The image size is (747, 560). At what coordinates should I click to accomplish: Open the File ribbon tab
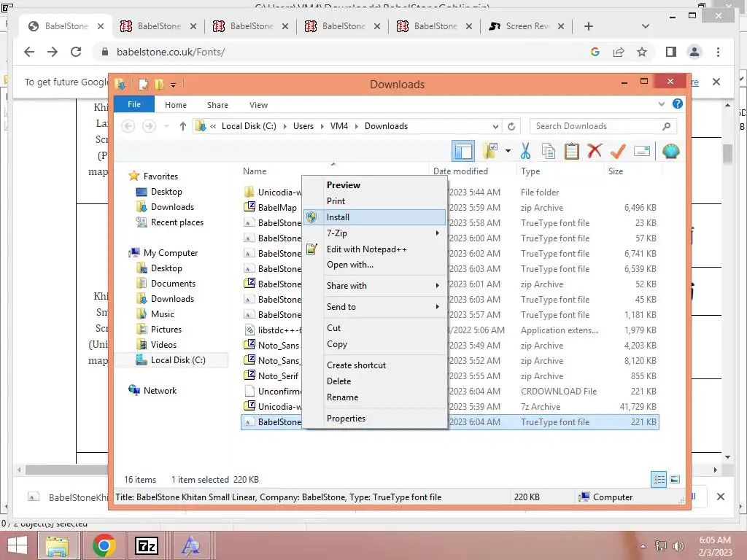pyautogui.click(x=134, y=104)
